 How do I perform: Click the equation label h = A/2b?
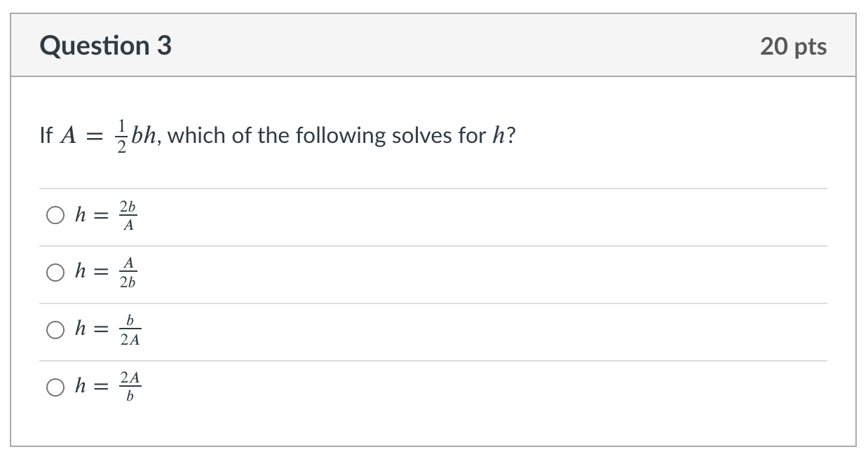pos(104,273)
